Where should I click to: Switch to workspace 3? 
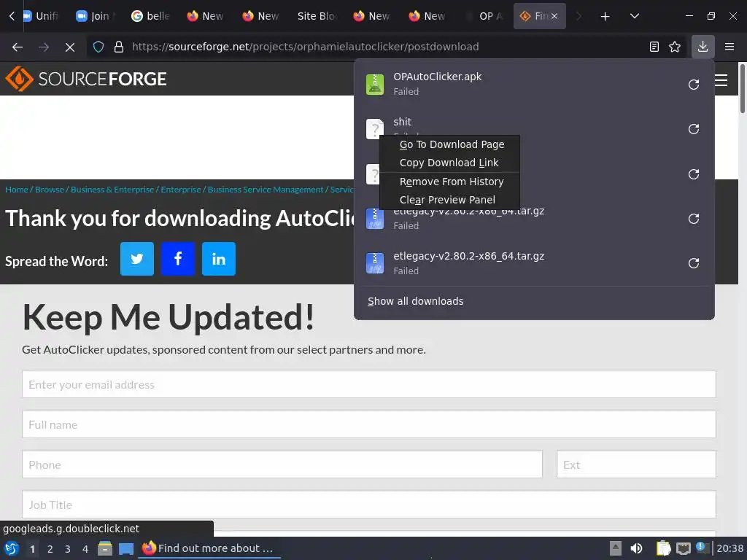68,549
